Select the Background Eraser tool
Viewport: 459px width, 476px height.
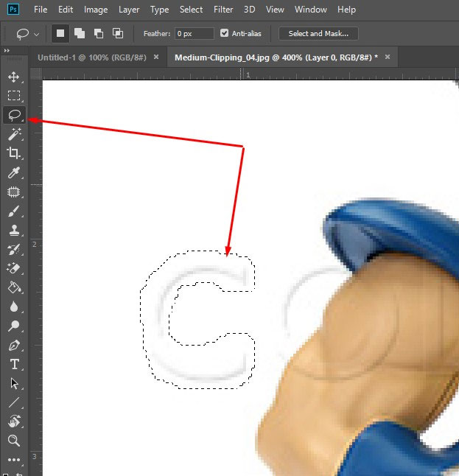[x=14, y=268]
